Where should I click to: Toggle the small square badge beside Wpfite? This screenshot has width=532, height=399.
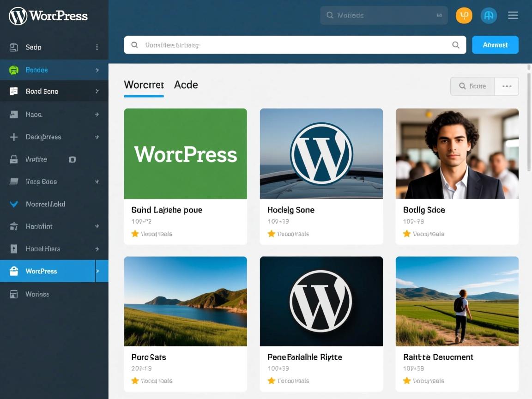coord(72,159)
